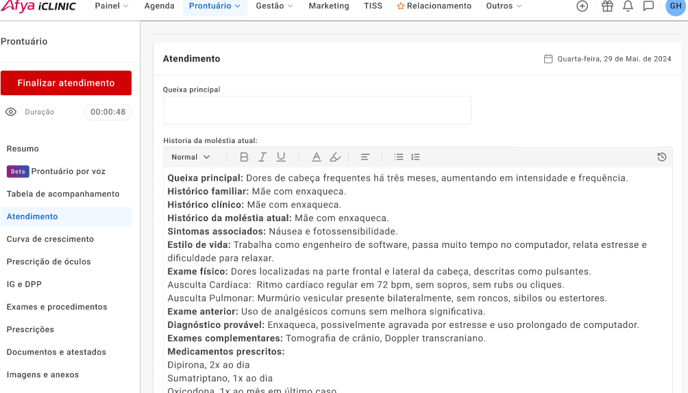688x393 pixels.
Task: Open IG e DPP section
Action: [24, 284]
